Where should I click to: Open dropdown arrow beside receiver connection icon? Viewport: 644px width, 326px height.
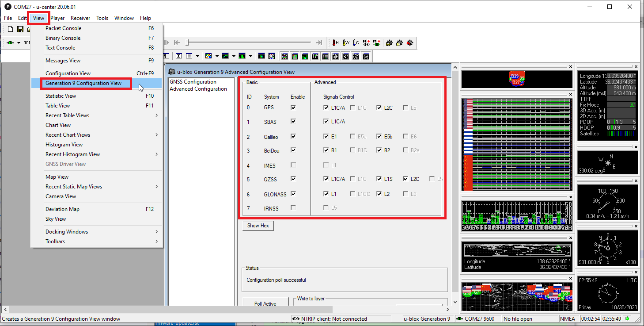(x=19, y=43)
